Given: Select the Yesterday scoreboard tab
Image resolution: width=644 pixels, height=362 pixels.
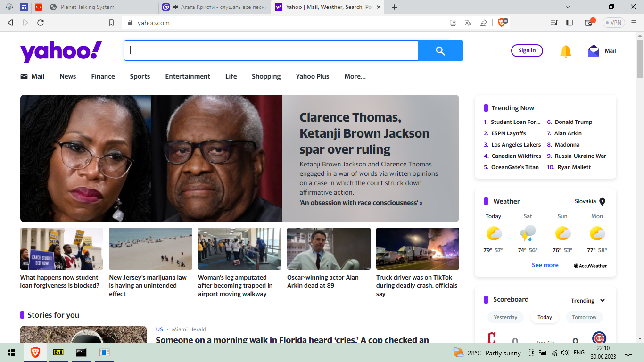Looking at the screenshot, I should tap(505, 317).
